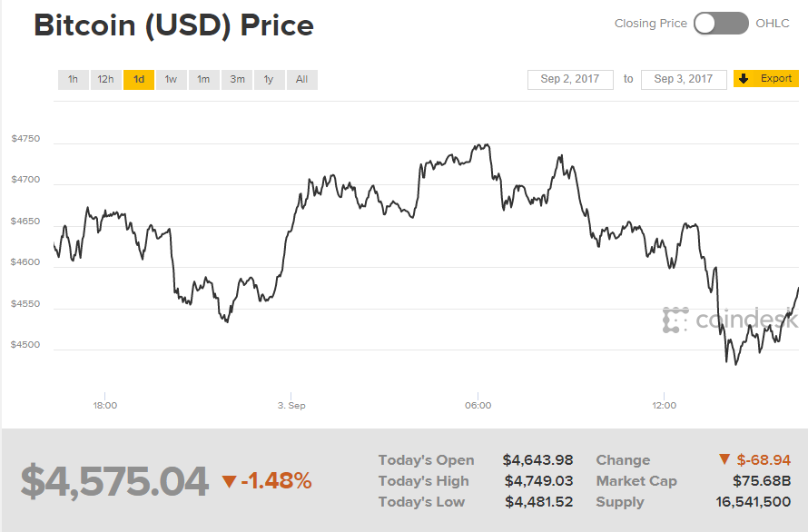Click the Closing Price label

(650, 24)
